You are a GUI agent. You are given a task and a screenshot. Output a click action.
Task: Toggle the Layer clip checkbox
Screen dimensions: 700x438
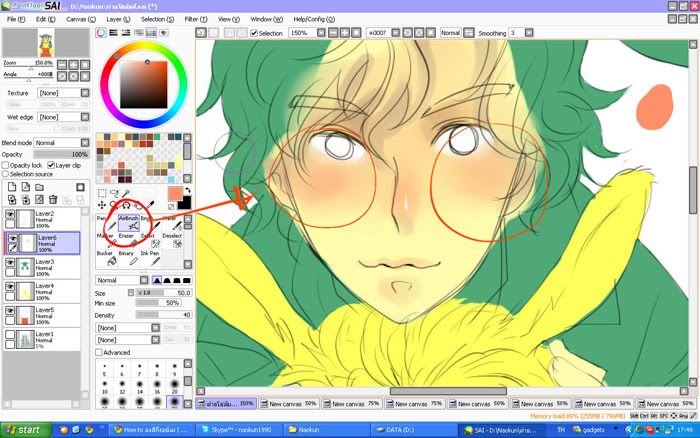[x=52, y=165]
